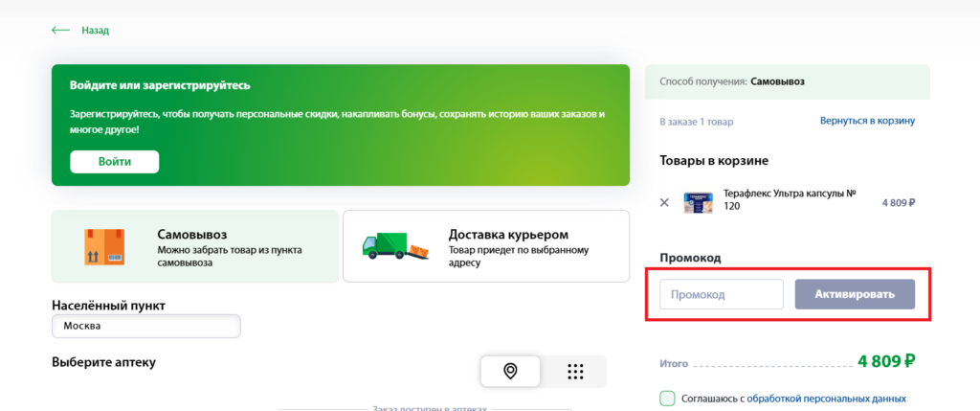Click the green delivery truck icon
This screenshot has width=980, height=411.
396,246
